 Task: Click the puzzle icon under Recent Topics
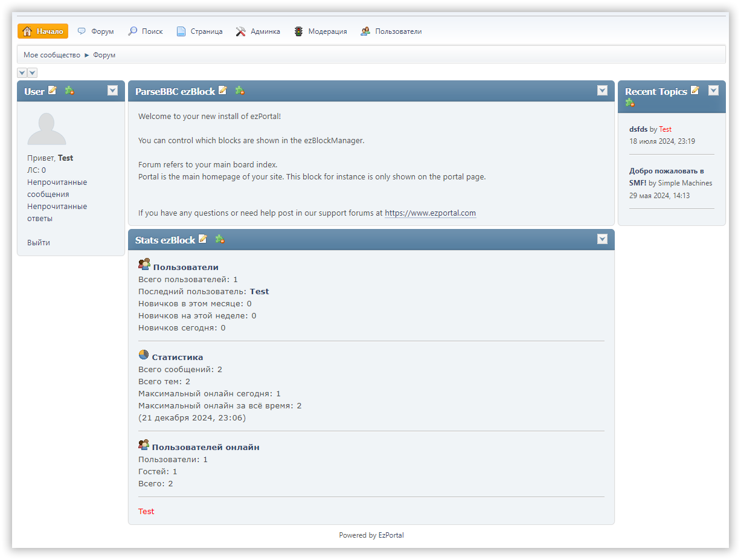630,103
